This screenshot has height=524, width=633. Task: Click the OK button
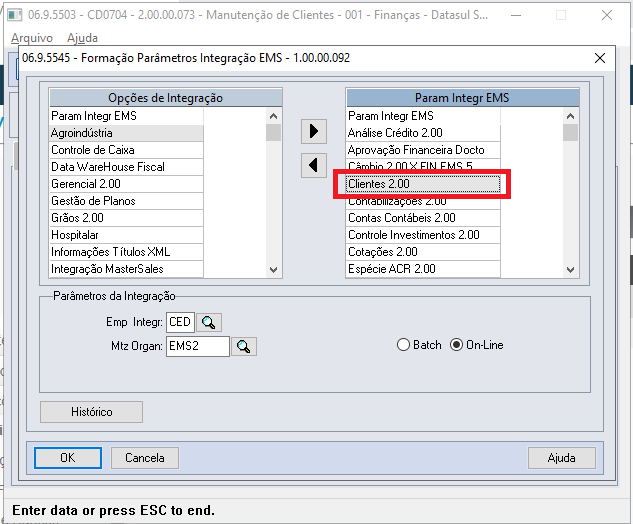coord(68,458)
